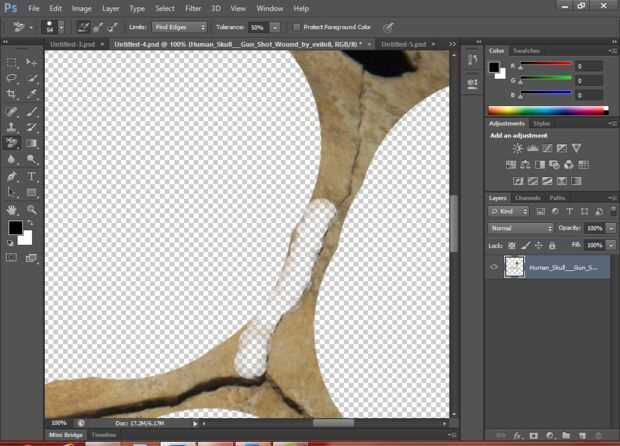Screen dimensions: 620x446
Task: Set the foreground color in toolbox
Action: (x=15, y=228)
